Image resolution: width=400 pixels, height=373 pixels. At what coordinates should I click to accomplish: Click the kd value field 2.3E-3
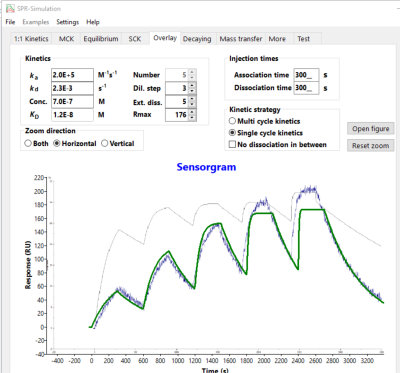tap(72, 88)
